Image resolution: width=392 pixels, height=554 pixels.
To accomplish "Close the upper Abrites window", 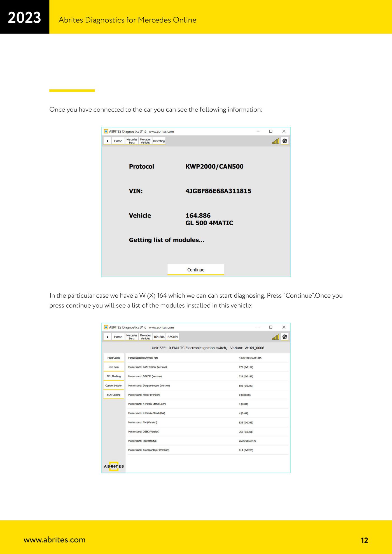I will click(x=284, y=131).
